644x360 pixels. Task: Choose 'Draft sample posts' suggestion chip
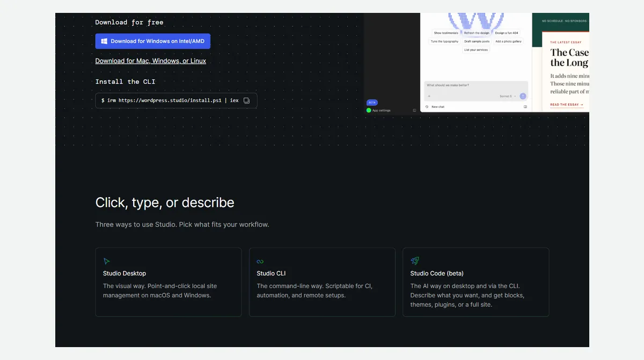(x=477, y=41)
